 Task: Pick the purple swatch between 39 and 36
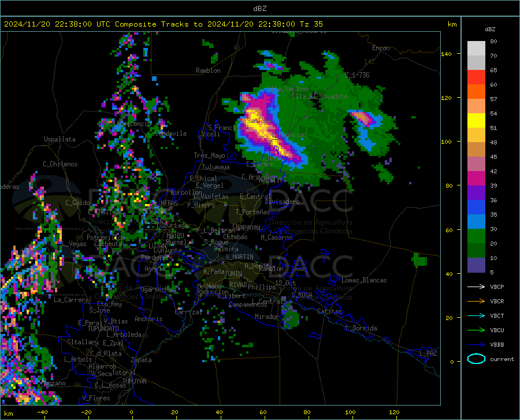(x=476, y=193)
